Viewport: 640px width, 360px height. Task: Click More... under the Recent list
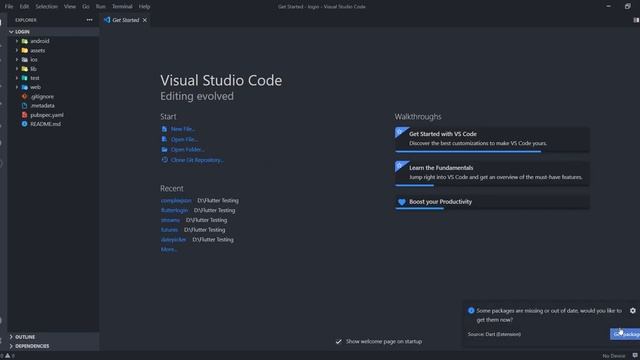pos(169,249)
